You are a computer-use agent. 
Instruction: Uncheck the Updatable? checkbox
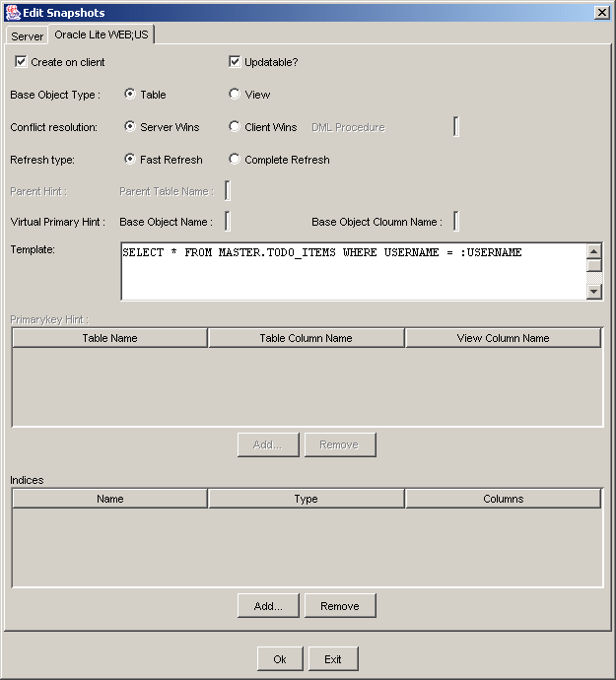(x=235, y=61)
